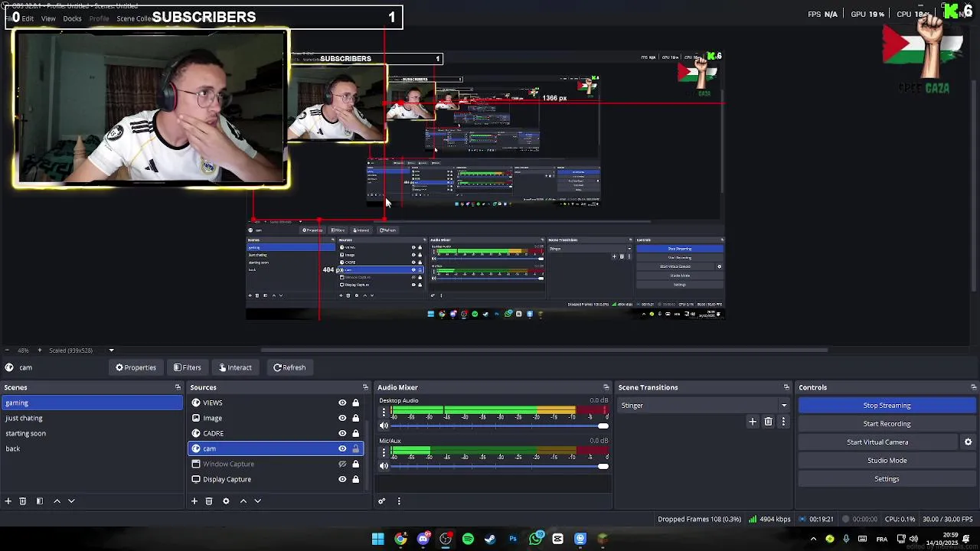Hide the Display Capture source with its eye icon

(x=342, y=479)
